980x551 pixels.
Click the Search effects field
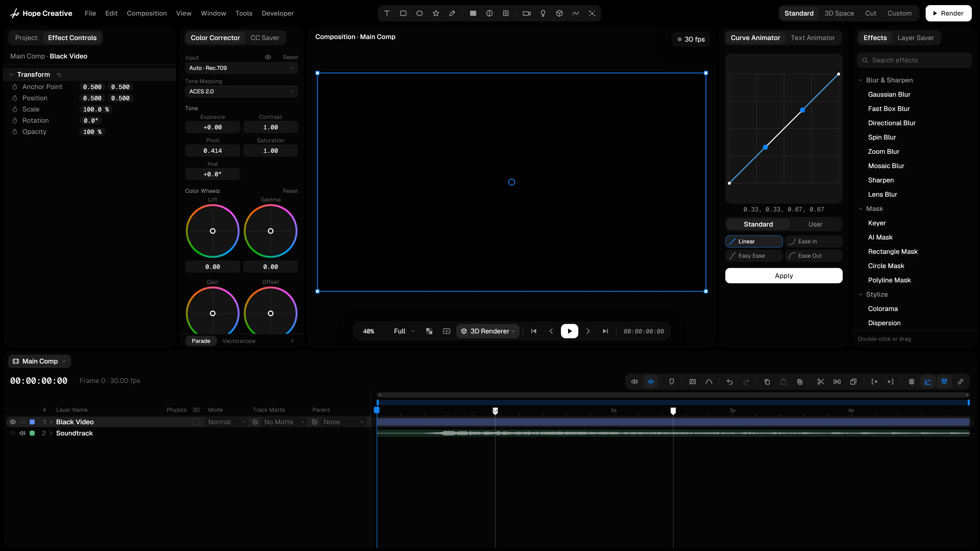click(x=914, y=60)
